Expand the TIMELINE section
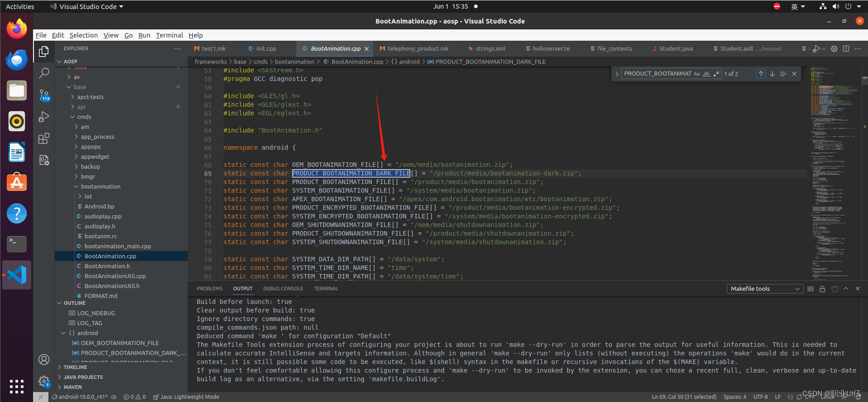The image size is (868, 402). click(59, 367)
